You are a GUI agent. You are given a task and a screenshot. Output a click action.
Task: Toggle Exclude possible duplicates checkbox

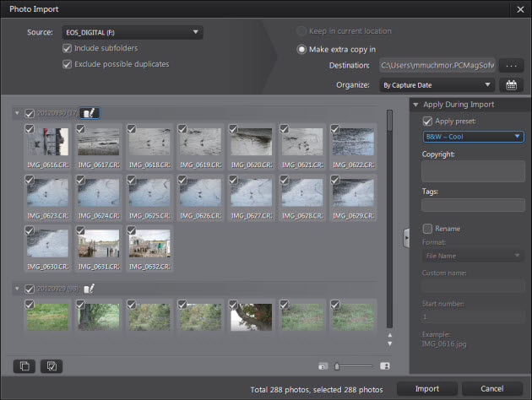coord(68,64)
